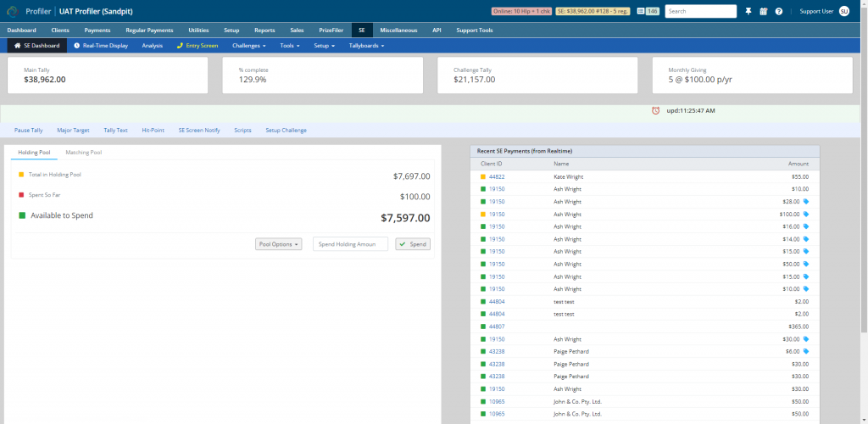The height and width of the screenshot is (424, 868).
Task: Click the red square beside Spent So Far
Action: click(x=21, y=195)
